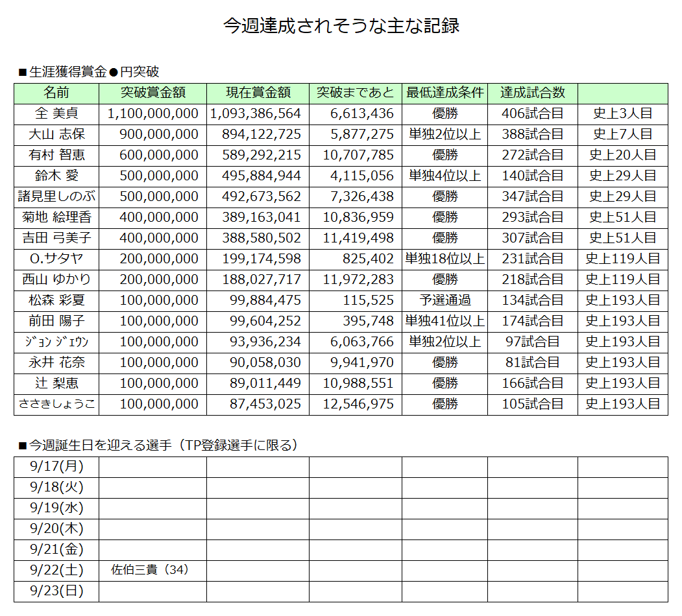Click the 最低達成条件 column header
Image resolution: width=682 pixels, height=616 pixels.
pyautogui.click(x=445, y=93)
